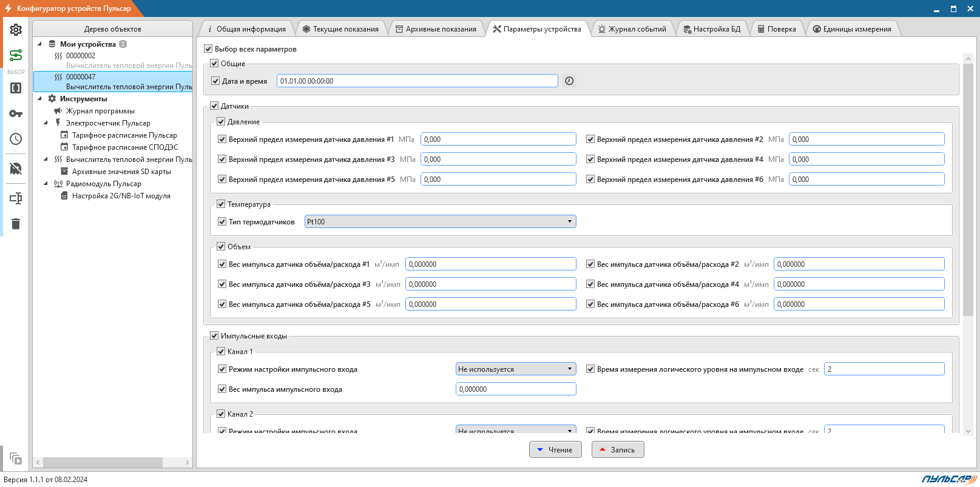Click the clock icon in left sidebar
This screenshot has width=980, height=487.
(x=16, y=139)
